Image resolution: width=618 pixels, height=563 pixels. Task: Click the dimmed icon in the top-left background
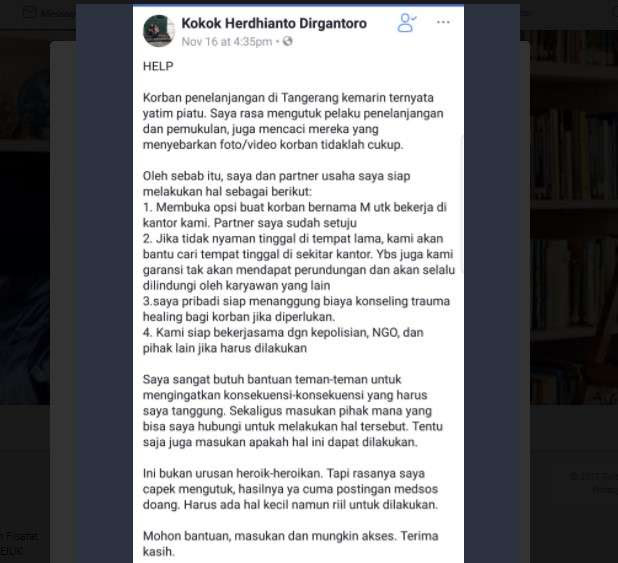tap(28, 13)
